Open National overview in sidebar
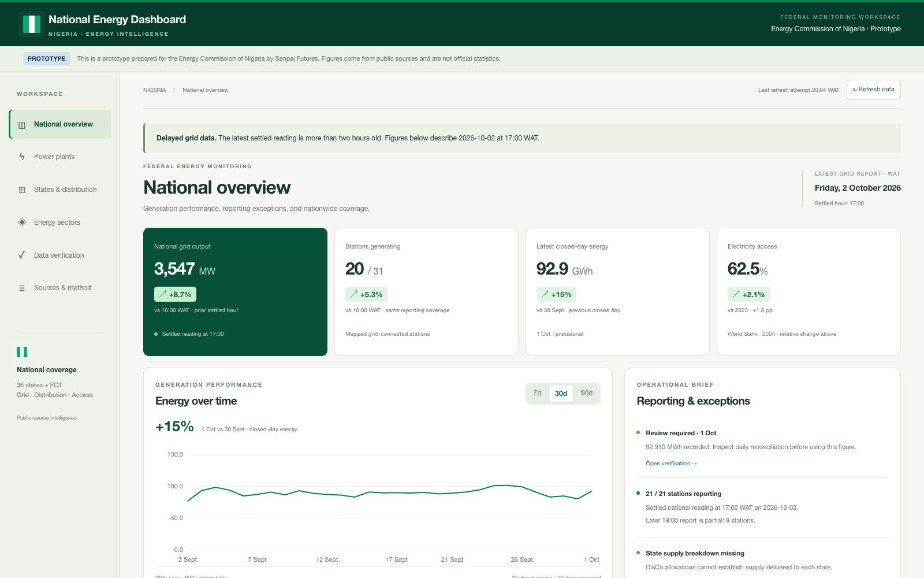This screenshot has height=578, width=924. (x=60, y=124)
